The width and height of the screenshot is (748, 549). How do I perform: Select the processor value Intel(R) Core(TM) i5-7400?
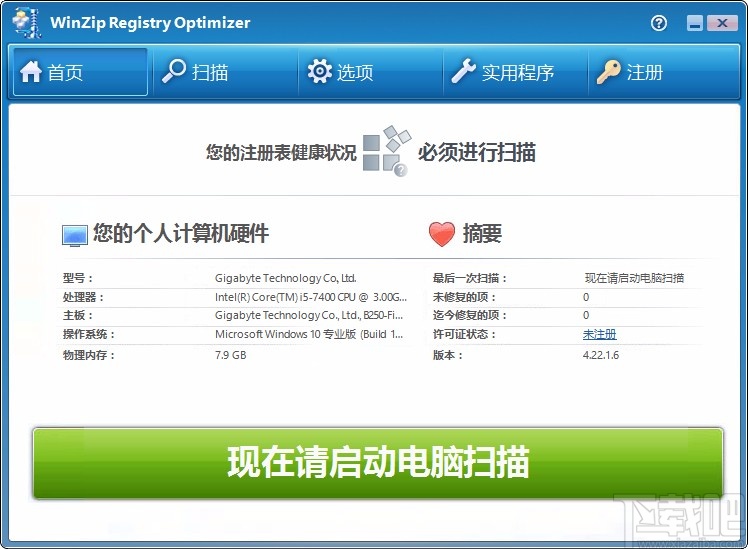pos(311,297)
